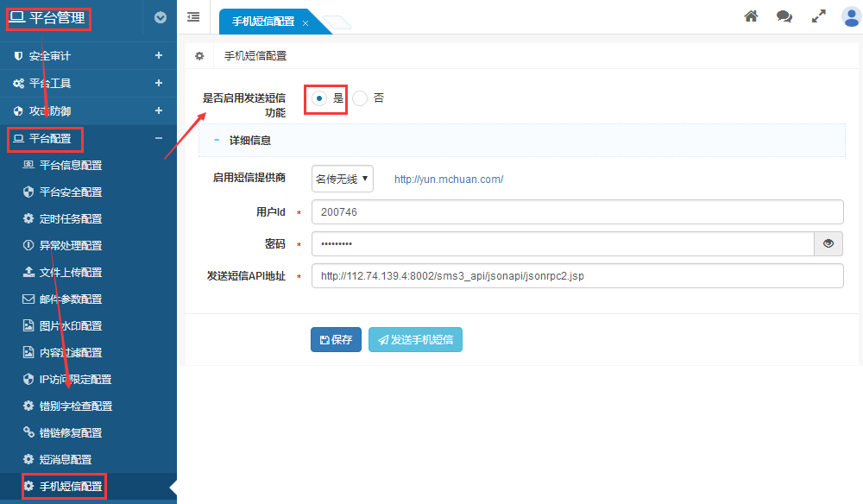Toggle sidebar with the menu collapse icon
Image resolution: width=863 pixels, height=504 pixels.
[193, 16]
